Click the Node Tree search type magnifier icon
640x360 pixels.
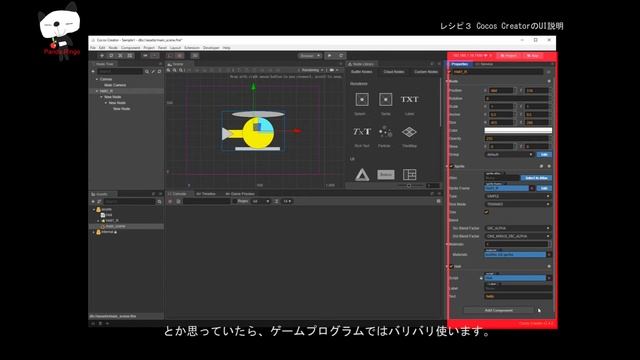pos(147,71)
